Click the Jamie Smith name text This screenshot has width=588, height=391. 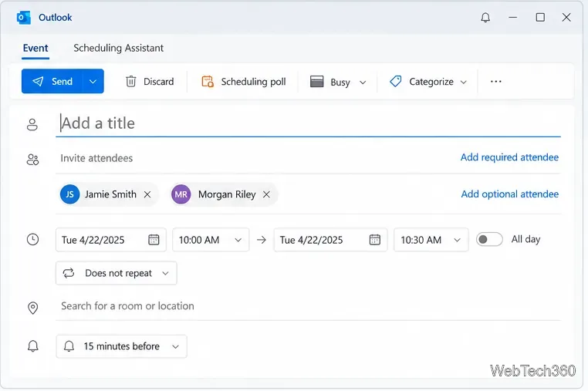[110, 194]
